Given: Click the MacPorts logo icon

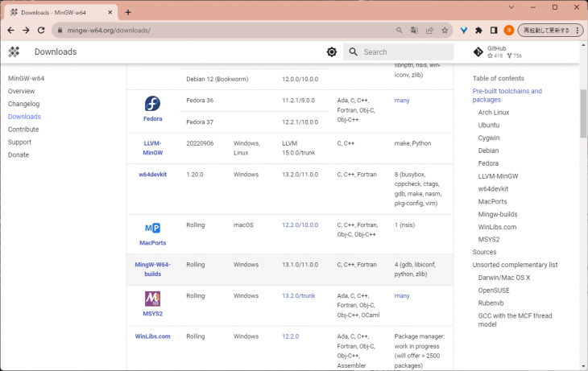Looking at the screenshot, I should pyautogui.click(x=152, y=229).
